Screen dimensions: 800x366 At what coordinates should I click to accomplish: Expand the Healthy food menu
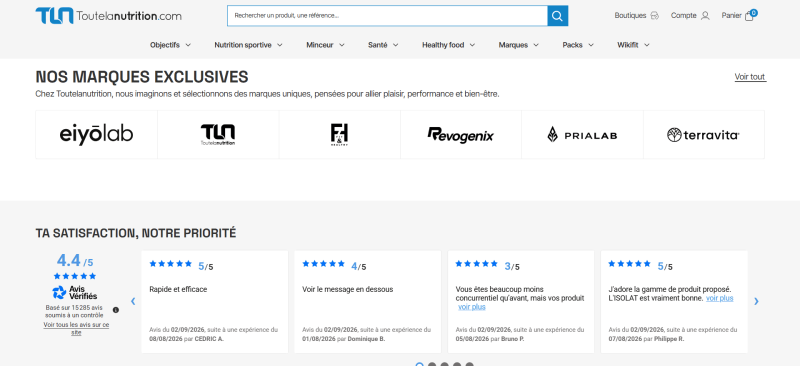click(448, 45)
